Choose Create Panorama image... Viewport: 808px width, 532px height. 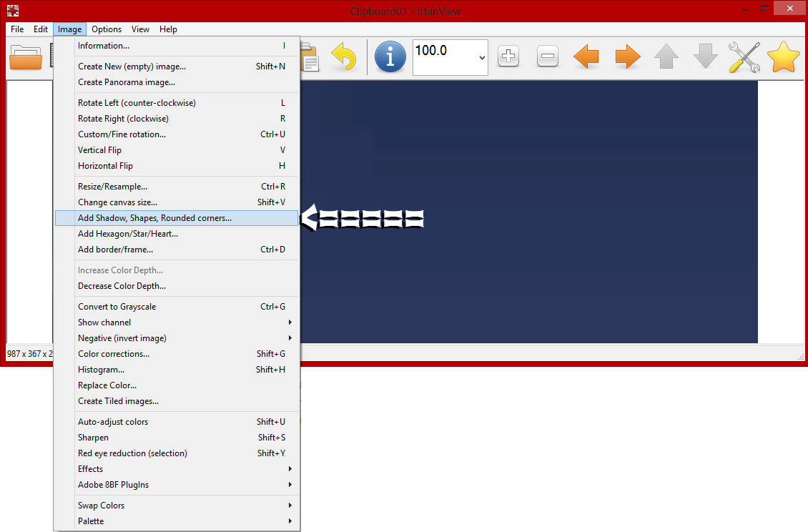tap(177, 82)
